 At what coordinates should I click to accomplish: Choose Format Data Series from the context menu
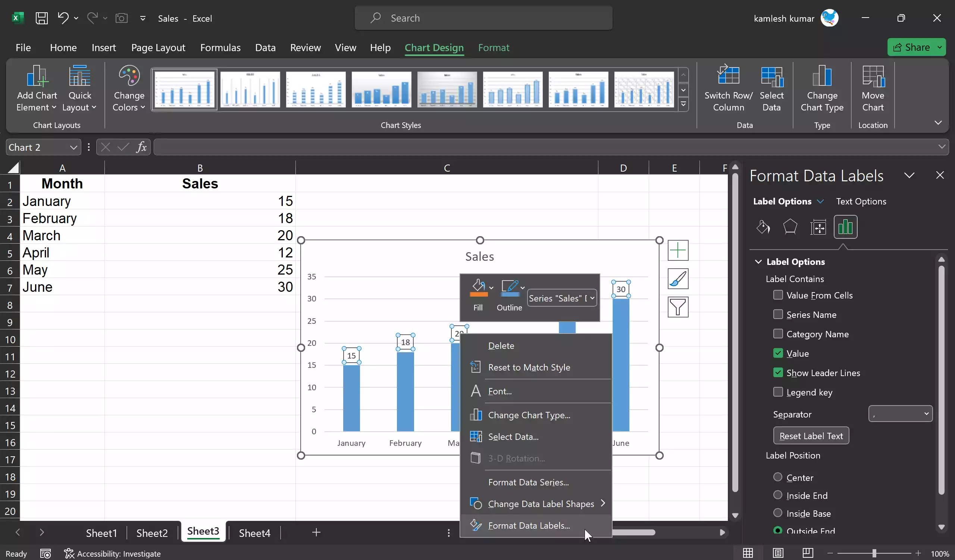(528, 482)
